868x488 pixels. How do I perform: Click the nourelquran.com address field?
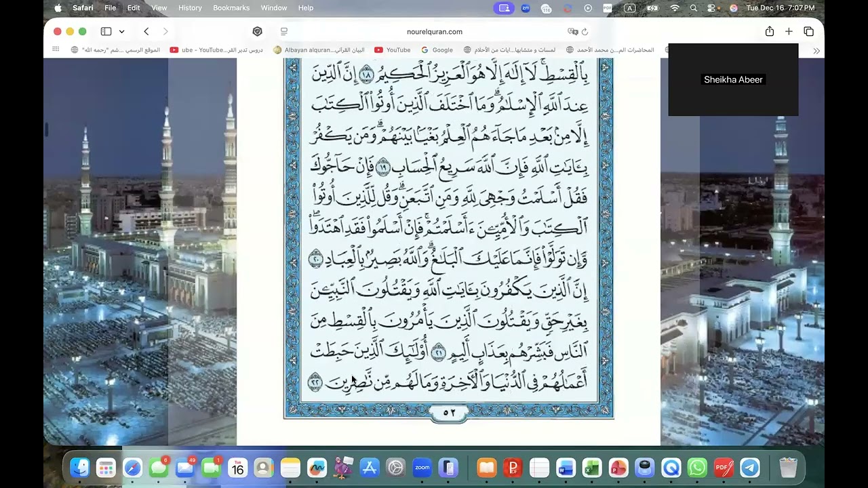click(x=434, y=31)
